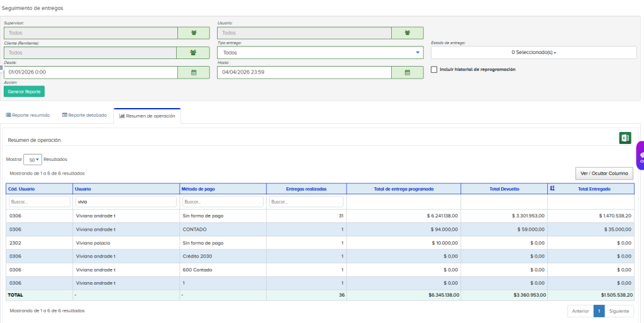This screenshot has width=644, height=323.
Task: Sort by Método de pago header
Action: (223, 189)
